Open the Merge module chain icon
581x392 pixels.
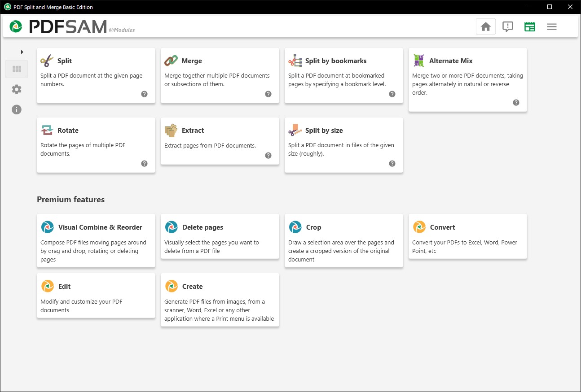pyautogui.click(x=171, y=61)
